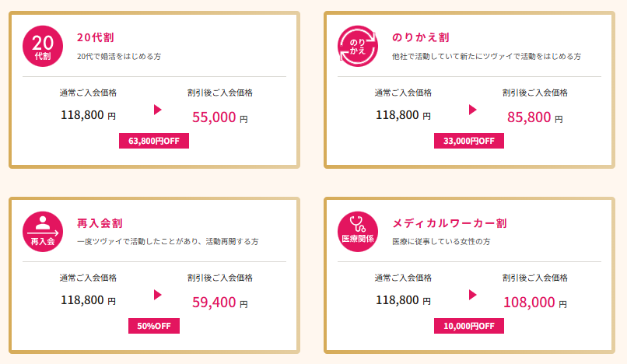627x364 pixels.
Task: Select the メディカルワーカー割 heading
Action: pos(450,223)
